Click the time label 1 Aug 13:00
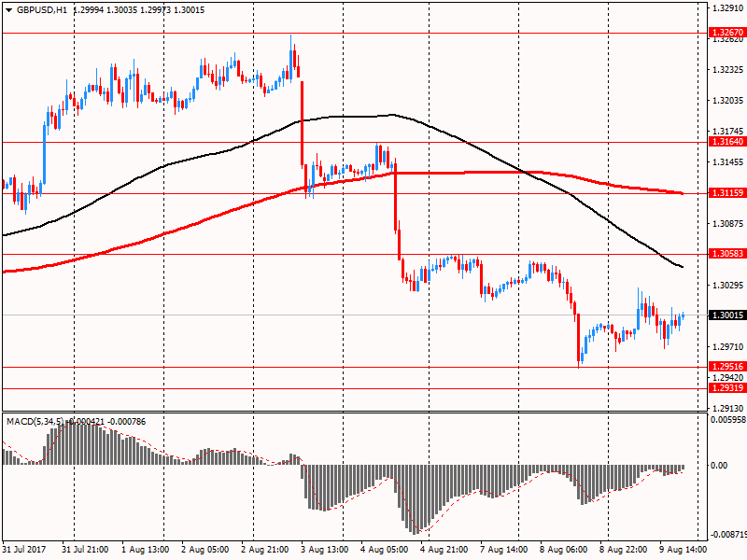Viewport: 747px width, 560px height. coord(146,550)
